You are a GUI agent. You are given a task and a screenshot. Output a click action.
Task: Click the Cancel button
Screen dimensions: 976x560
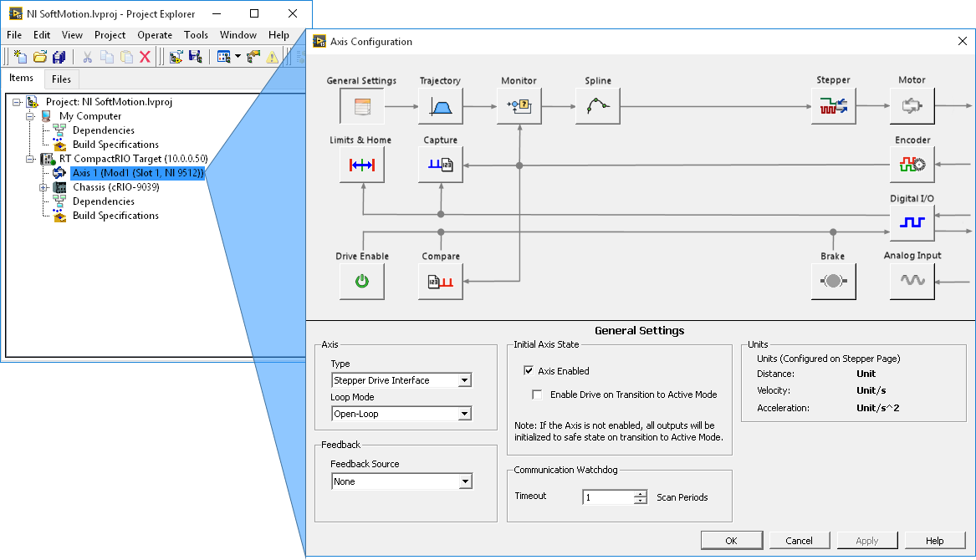pos(799,541)
